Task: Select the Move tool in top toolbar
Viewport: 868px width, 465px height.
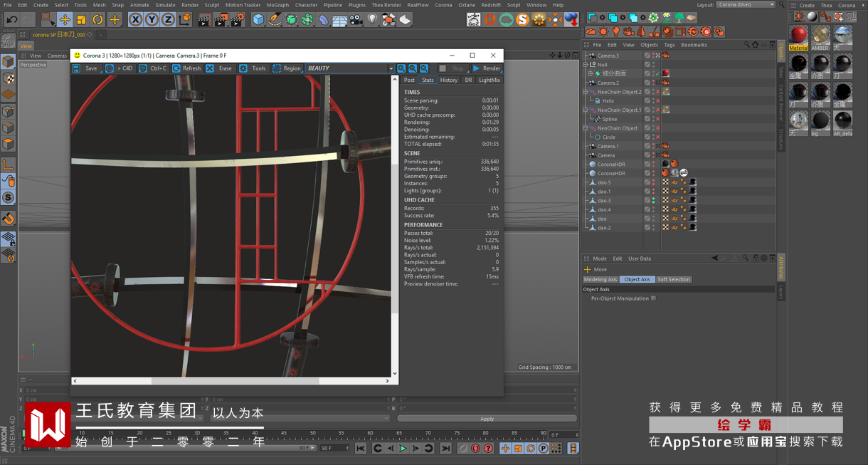Action: pos(65,20)
